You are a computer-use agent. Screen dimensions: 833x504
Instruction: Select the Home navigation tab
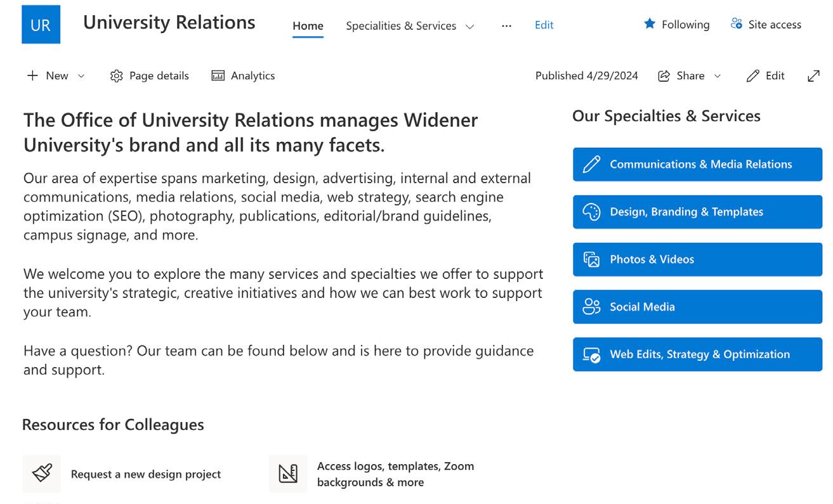(308, 26)
